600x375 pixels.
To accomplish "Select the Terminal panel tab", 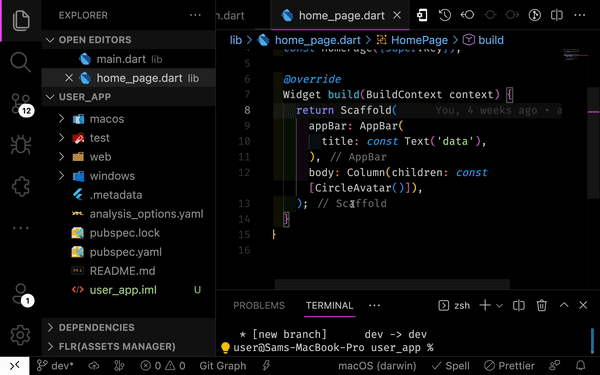I will [x=329, y=305].
